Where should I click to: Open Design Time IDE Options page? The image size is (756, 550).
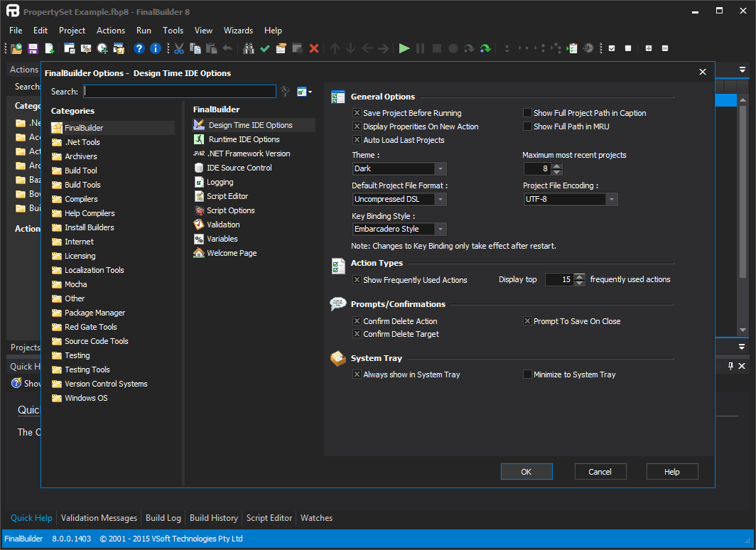[254, 125]
